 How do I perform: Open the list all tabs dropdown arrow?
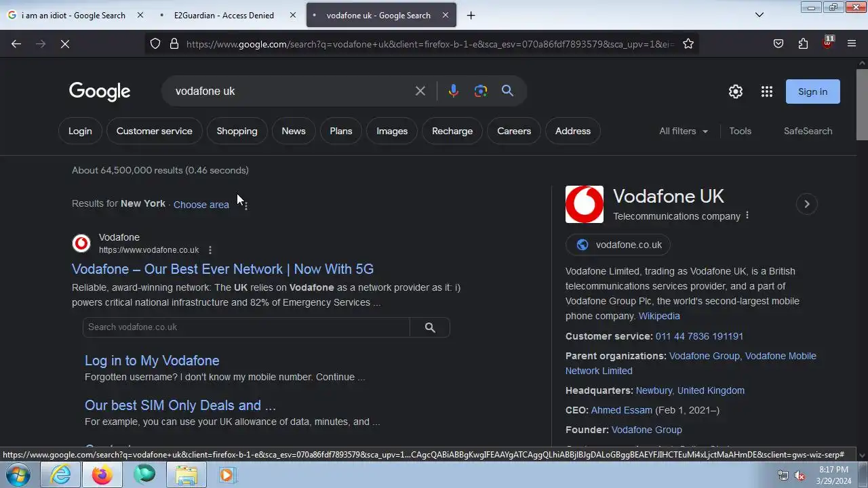pos(759,15)
